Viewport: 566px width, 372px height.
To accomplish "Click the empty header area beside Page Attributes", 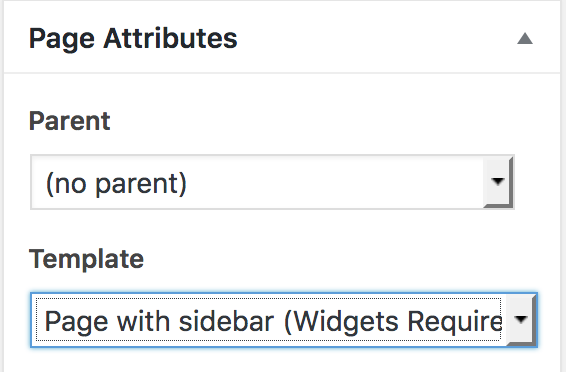I will [x=375, y=38].
